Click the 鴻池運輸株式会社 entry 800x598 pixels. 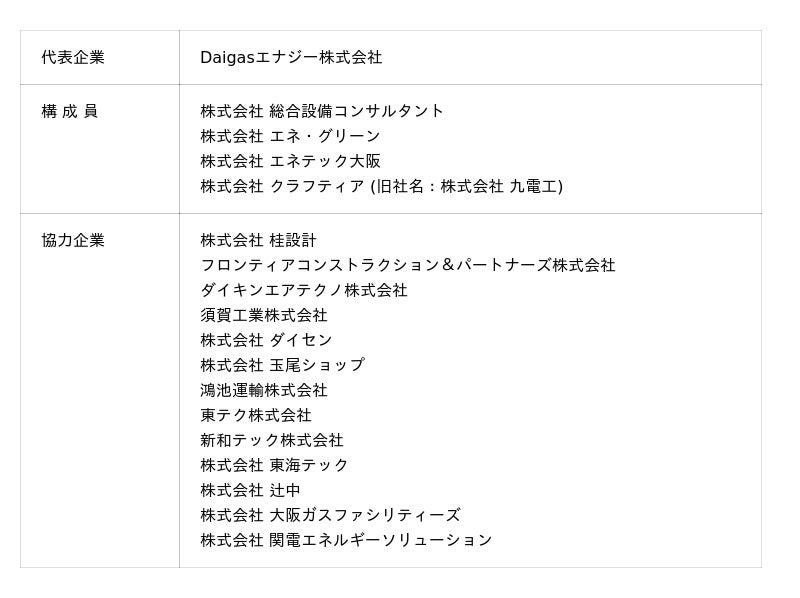[x=264, y=390]
